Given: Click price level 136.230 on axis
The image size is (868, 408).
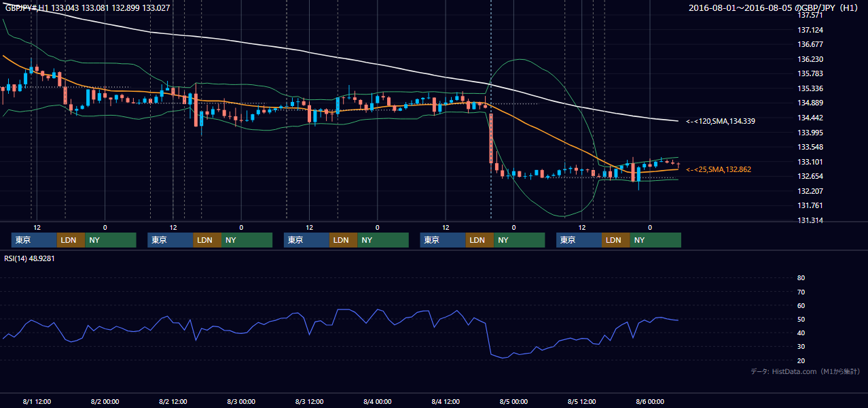Looking at the screenshot, I should 810,59.
